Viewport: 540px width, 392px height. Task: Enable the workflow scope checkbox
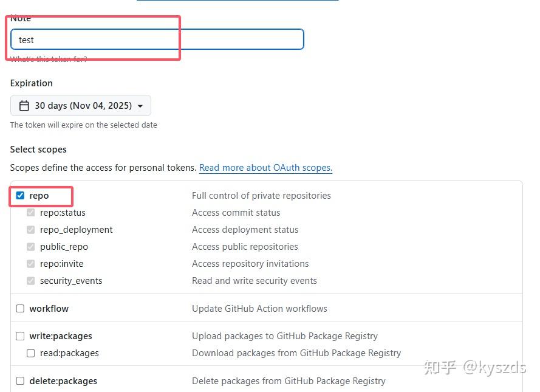pyautogui.click(x=21, y=309)
